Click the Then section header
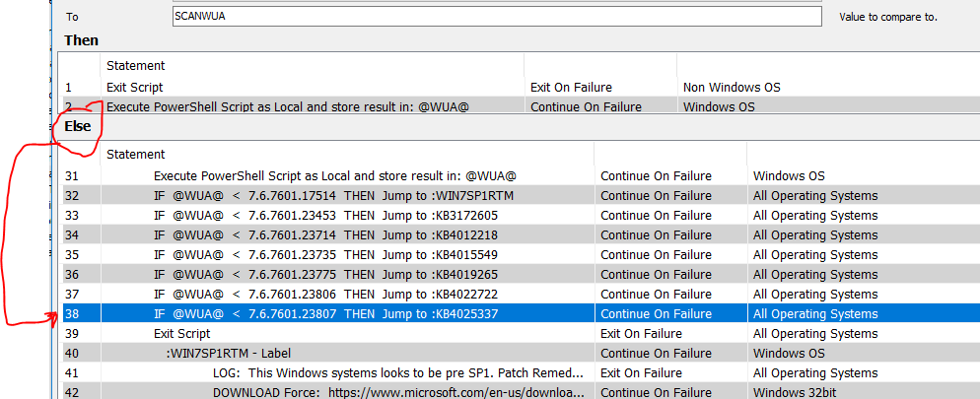Screen dimensions: 980x399 (x=82, y=40)
